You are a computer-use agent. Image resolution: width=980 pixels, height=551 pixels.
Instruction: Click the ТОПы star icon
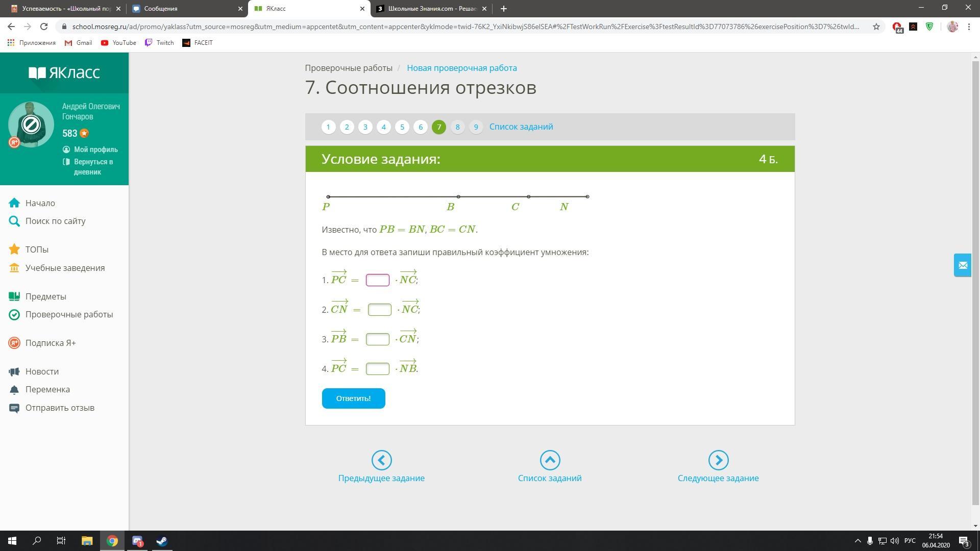(14, 249)
